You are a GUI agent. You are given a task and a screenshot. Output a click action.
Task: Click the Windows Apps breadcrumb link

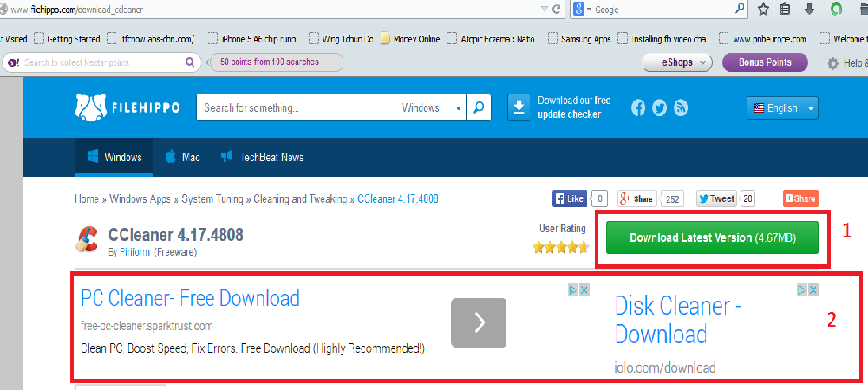coord(140,198)
